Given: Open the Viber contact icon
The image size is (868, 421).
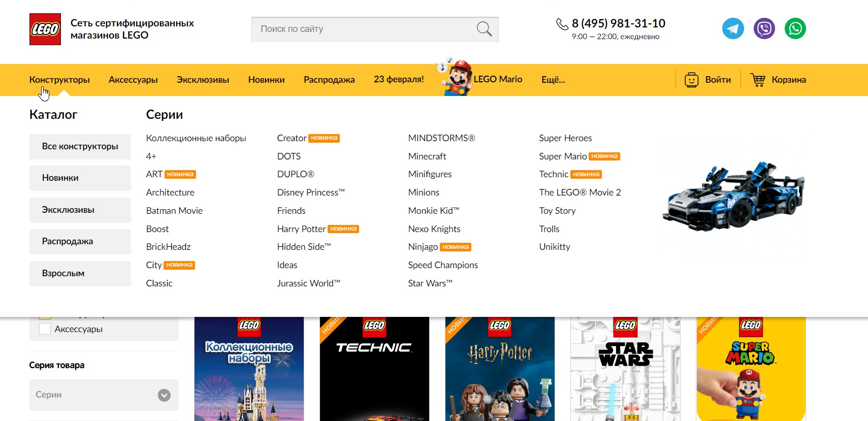Looking at the screenshot, I should [764, 28].
